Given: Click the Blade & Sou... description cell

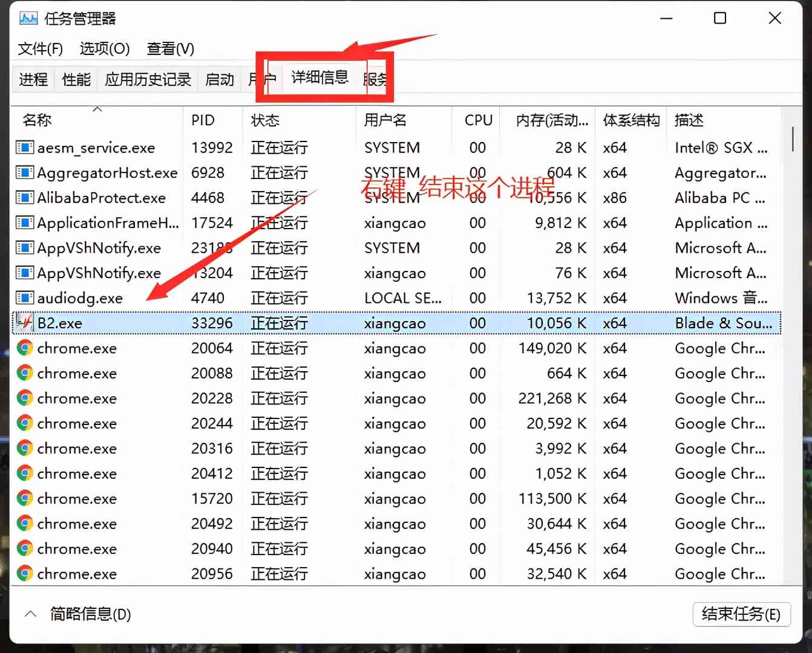Looking at the screenshot, I should pyautogui.click(x=724, y=323).
